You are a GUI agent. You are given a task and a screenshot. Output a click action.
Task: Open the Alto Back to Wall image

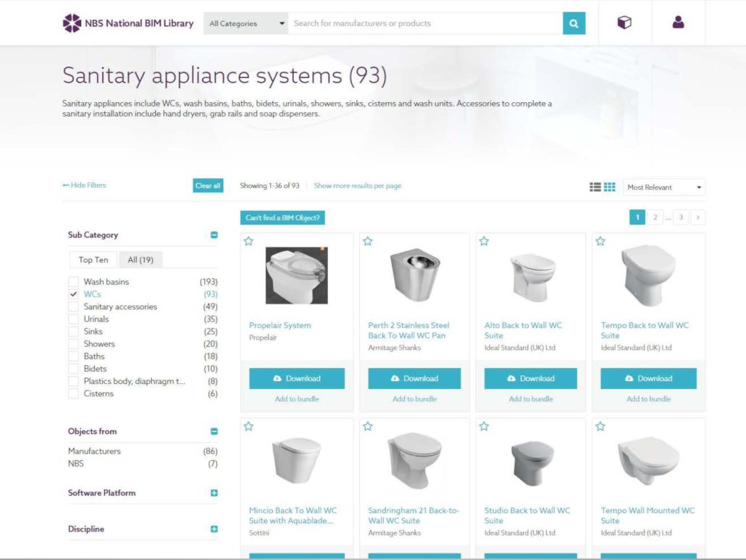[x=532, y=277]
